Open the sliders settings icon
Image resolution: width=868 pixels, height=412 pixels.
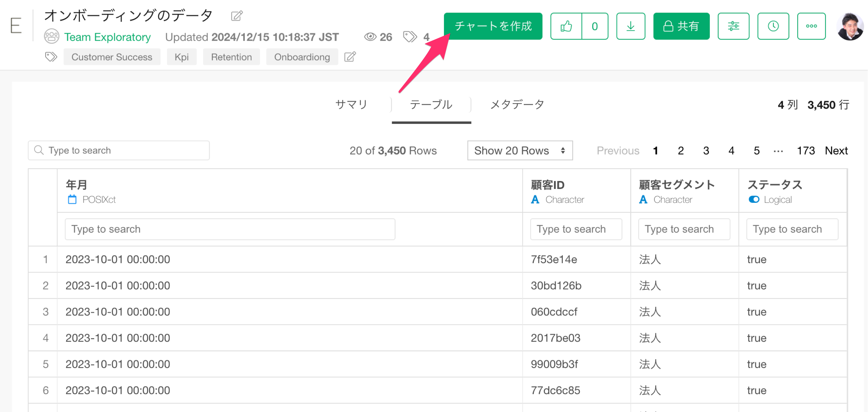tap(733, 26)
